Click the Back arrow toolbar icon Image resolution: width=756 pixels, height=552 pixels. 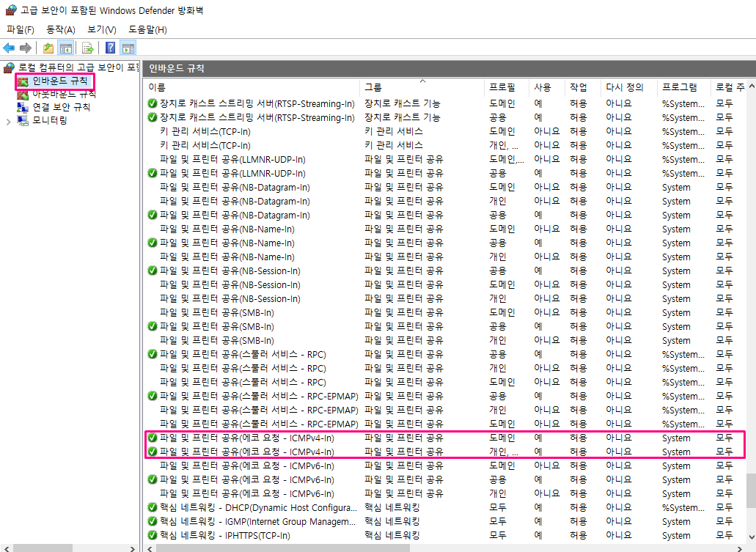9,48
